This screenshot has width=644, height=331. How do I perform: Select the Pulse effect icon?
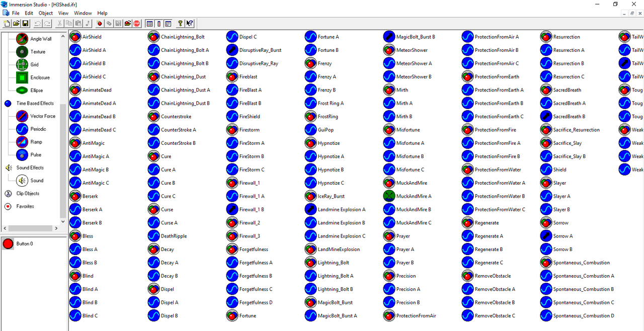pyautogui.click(x=22, y=155)
